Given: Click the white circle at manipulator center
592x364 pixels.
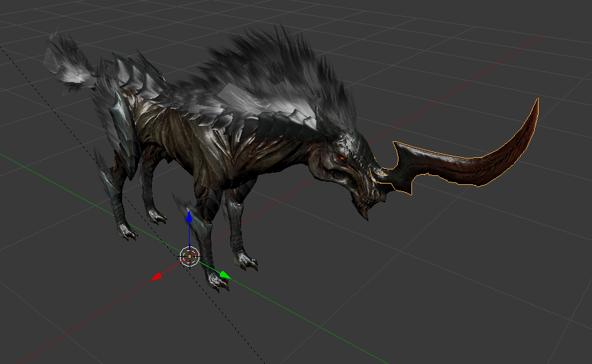Looking at the screenshot, I should click(x=190, y=257).
